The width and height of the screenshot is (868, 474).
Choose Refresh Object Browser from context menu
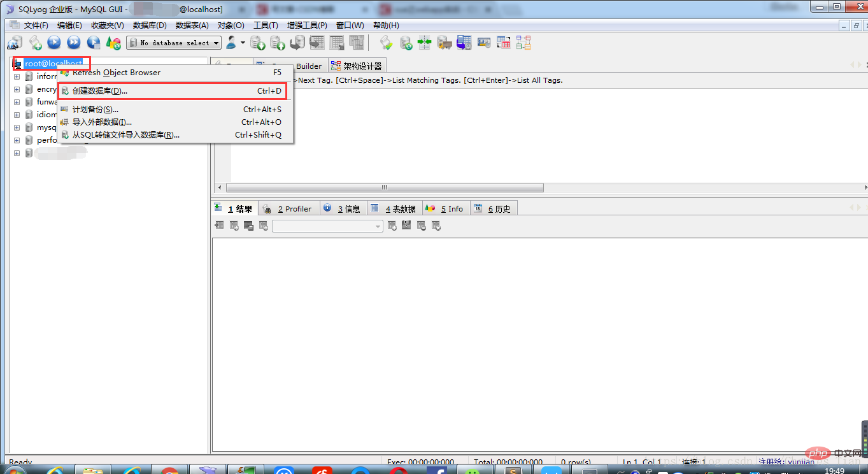[175, 73]
